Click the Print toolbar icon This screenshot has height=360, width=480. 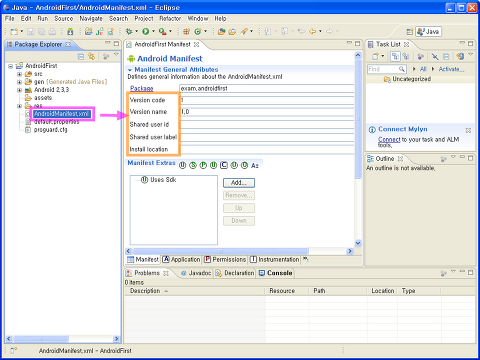coord(52,32)
